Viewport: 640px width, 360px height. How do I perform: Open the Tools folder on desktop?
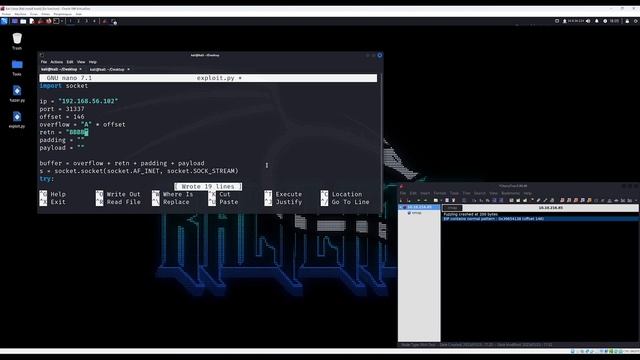(x=17, y=68)
